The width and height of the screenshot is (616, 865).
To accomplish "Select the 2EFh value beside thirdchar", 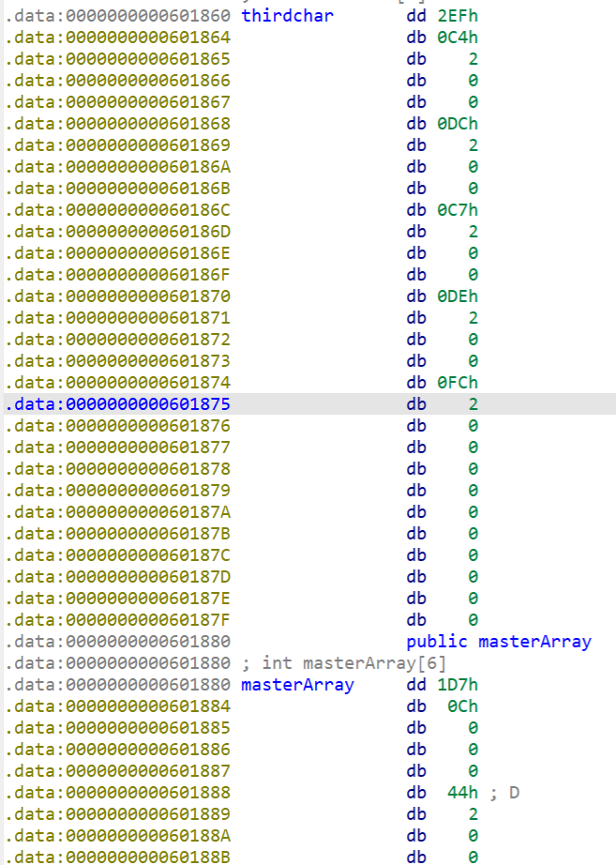I will pyautogui.click(x=455, y=16).
